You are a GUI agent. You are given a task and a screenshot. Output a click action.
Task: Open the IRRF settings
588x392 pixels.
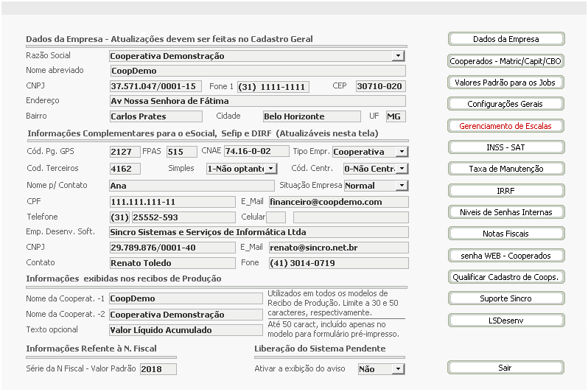(x=506, y=191)
